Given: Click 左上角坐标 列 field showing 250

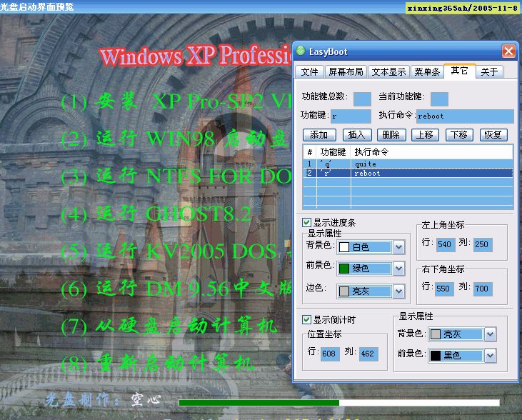Looking at the screenshot, I should [x=482, y=244].
